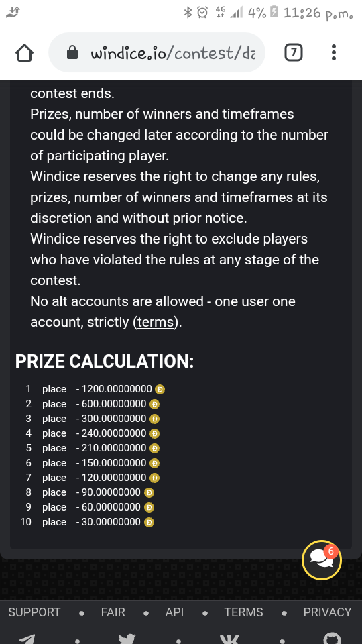Tap the Twitter bird icon in footer
Viewport: 362px width, 644px height.
click(x=127, y=639)
